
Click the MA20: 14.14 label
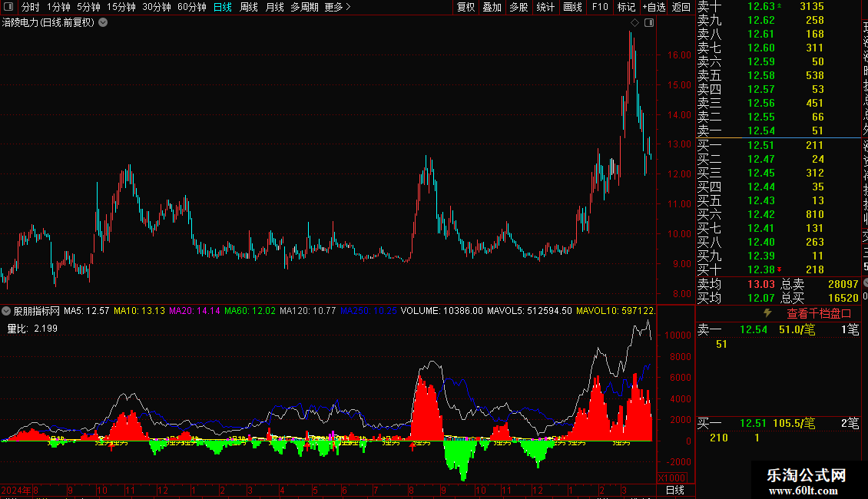coord(194,311)
